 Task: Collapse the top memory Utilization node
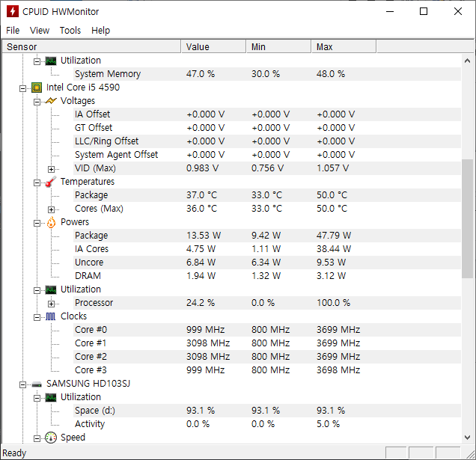click(37, 61)
